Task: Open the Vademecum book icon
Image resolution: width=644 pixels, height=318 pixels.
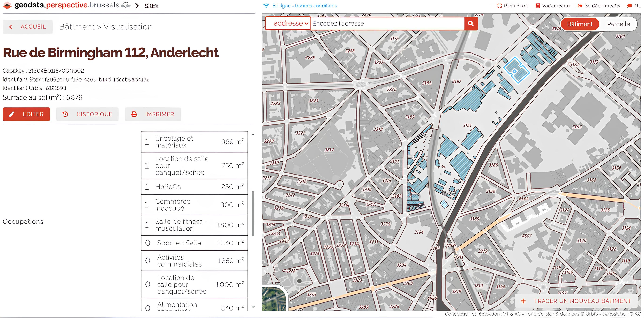Action: pyautogui.click(x=538, y=6)
